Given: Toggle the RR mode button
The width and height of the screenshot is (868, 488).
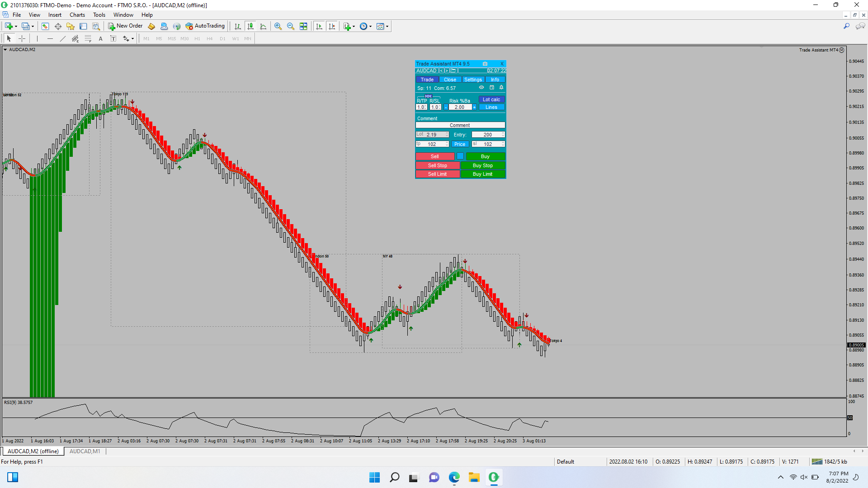Looking at the screenshot, I should [428, 96].
